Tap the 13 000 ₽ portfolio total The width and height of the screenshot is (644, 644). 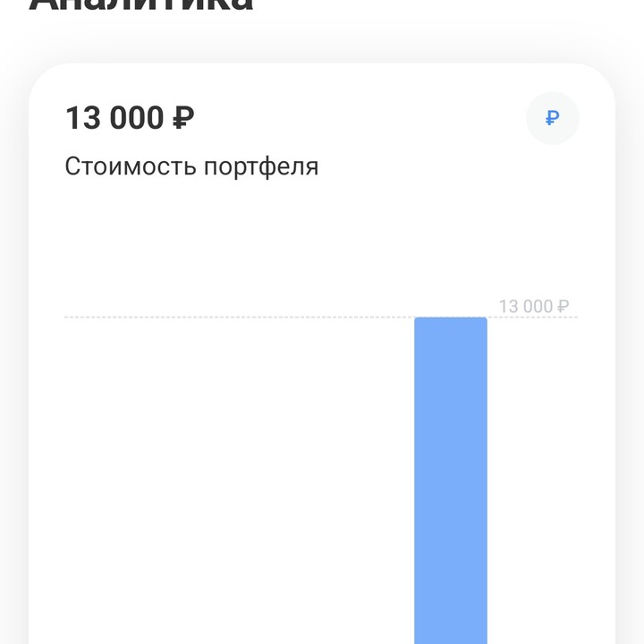pyautogui.click(x=130, y=118)
